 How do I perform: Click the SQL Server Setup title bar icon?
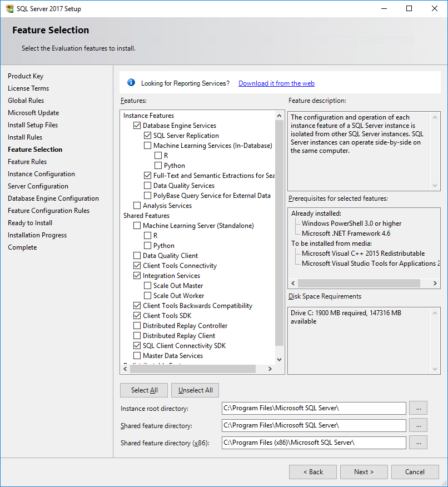(x=9, y=9)
